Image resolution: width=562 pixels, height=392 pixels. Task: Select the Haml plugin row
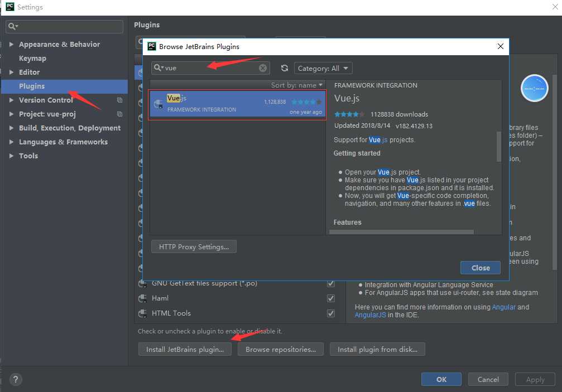237,298
